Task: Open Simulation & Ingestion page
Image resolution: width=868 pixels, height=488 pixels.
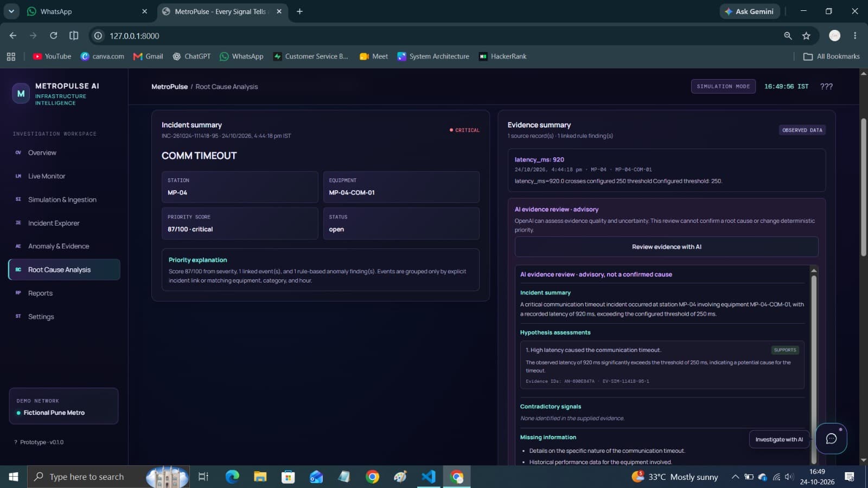Action: [64, 200]
